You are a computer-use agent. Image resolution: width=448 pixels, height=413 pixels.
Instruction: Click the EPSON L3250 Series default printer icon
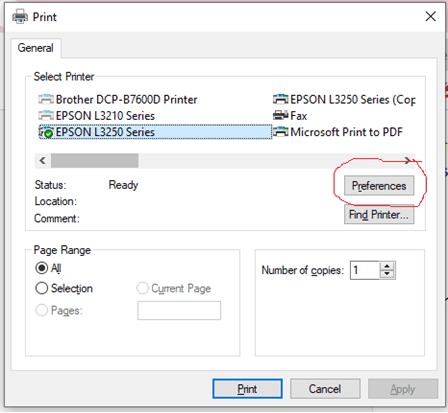(46, 132)
